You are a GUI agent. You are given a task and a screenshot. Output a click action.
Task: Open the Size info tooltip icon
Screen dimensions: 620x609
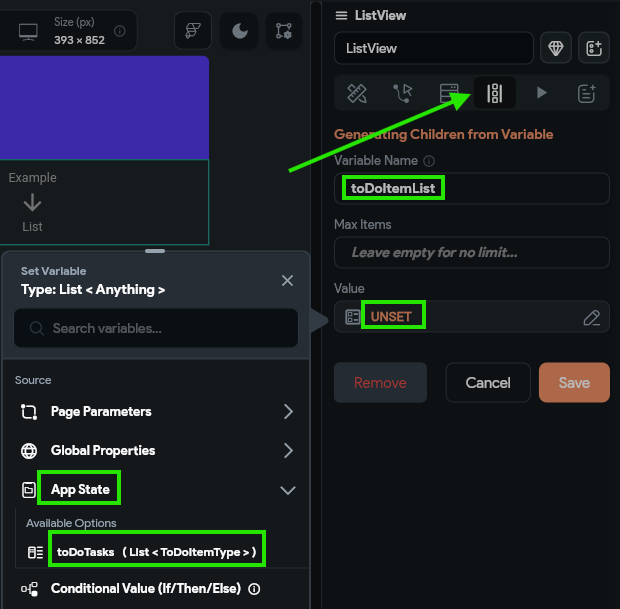tap(120, 31)
